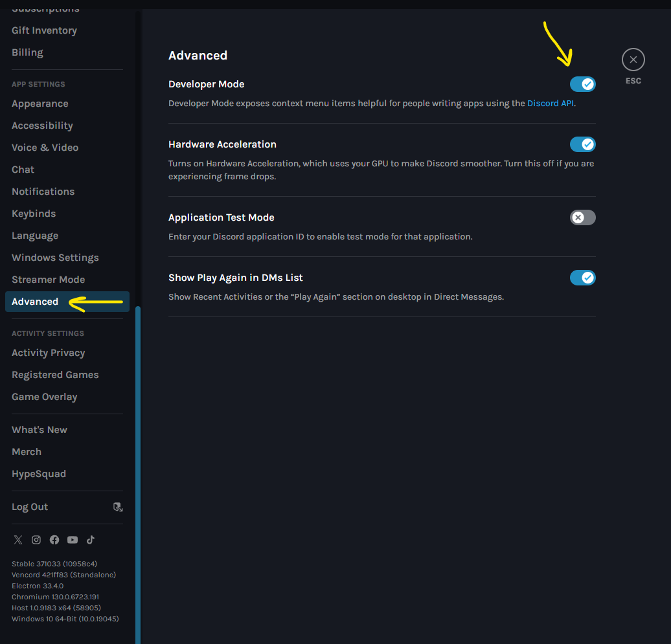This screenshot has width=671, height=644.
Task: Copy the Stable version info text
Action: coord(54,564)
